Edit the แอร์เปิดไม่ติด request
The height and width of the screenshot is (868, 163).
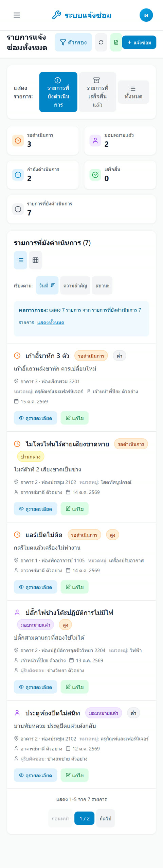(x=75, y=587)
